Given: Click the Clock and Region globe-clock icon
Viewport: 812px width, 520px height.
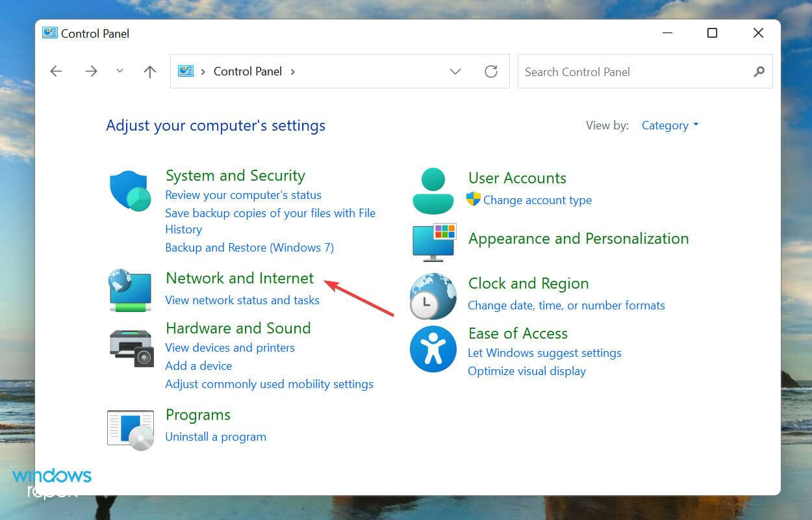Looking at the screenshot, I should pyautogui.click(x=433, y=296).
